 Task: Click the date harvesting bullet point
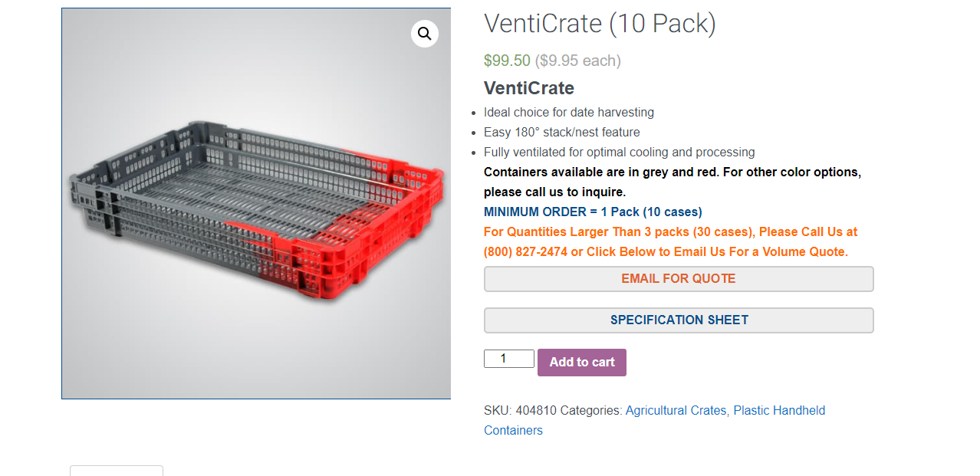tap(568, 113)
